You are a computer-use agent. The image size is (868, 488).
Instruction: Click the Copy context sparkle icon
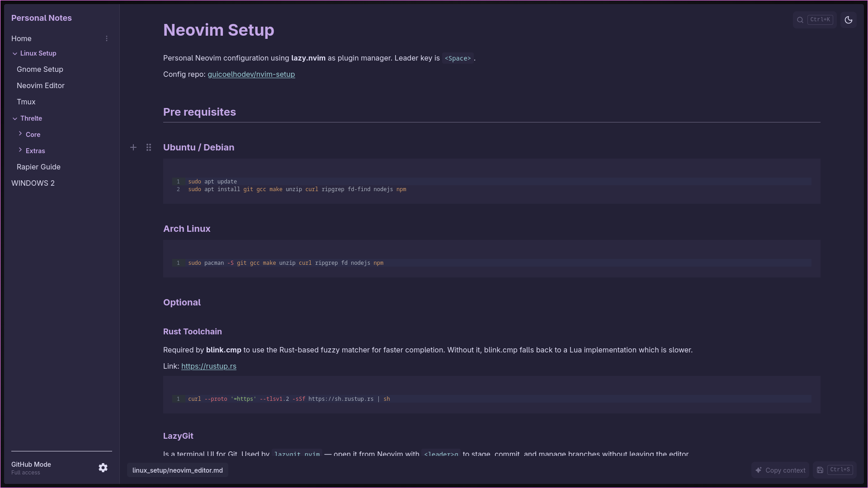tap(759, 470)
